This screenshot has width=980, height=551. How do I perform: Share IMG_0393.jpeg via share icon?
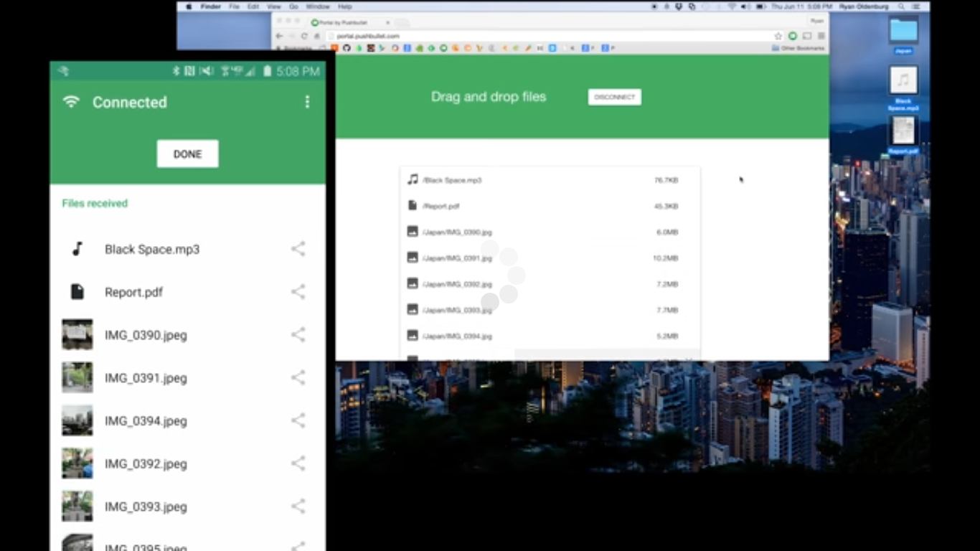point(298,507)
